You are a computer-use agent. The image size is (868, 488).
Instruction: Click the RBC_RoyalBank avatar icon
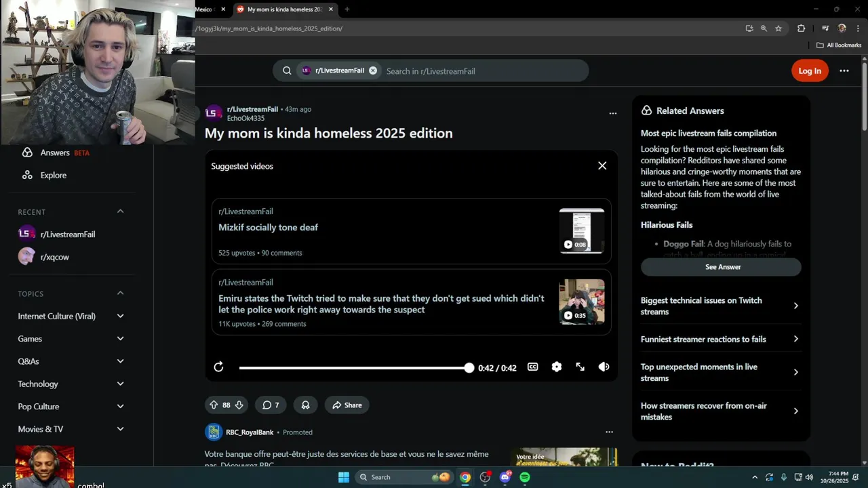[x=214, y=432]
